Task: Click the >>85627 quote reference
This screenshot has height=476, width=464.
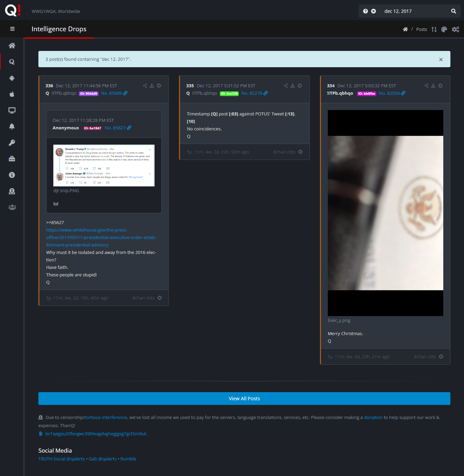Action: tap(55, 222)
